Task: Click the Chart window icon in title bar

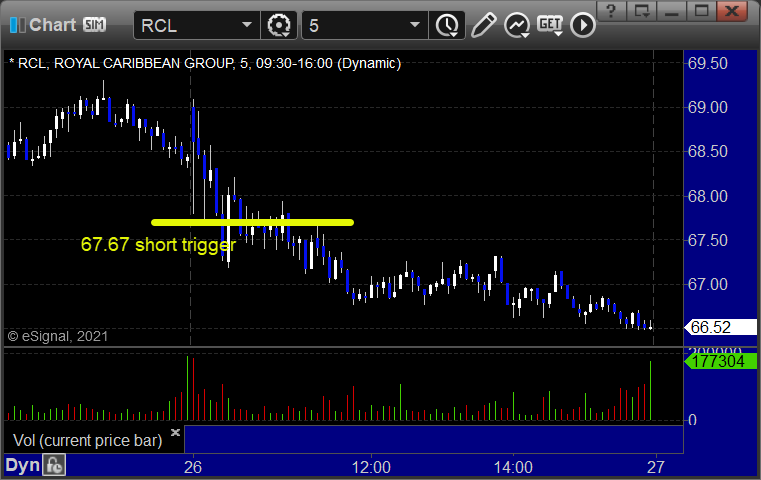Action: click(17, 25)
